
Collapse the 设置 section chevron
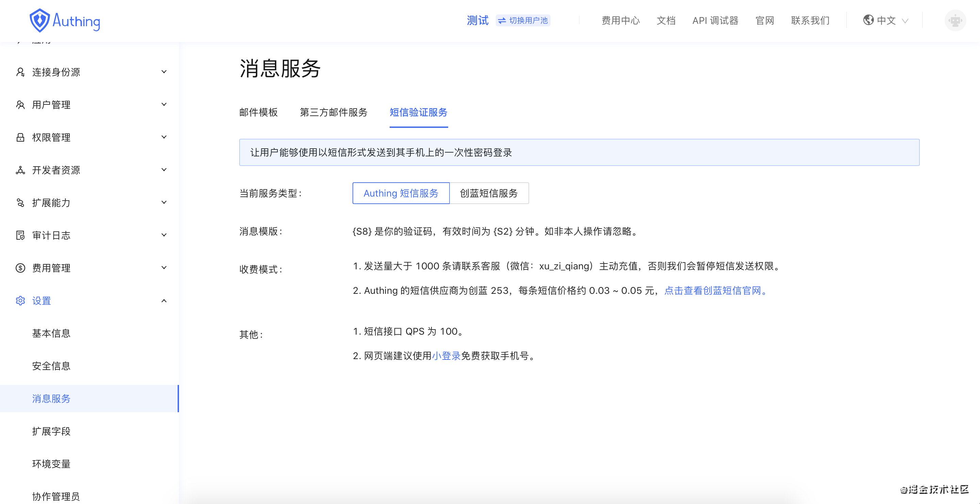coord(164,301)
